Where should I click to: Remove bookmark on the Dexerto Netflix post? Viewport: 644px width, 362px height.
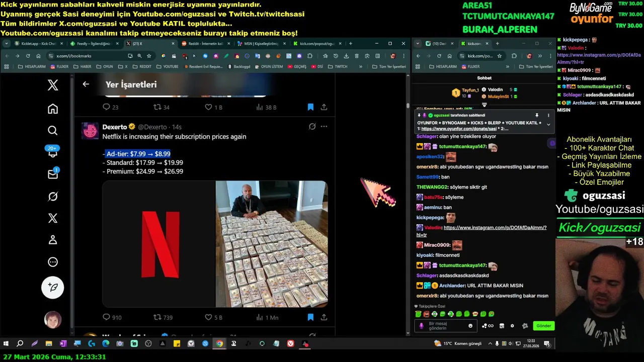point(310,317)
